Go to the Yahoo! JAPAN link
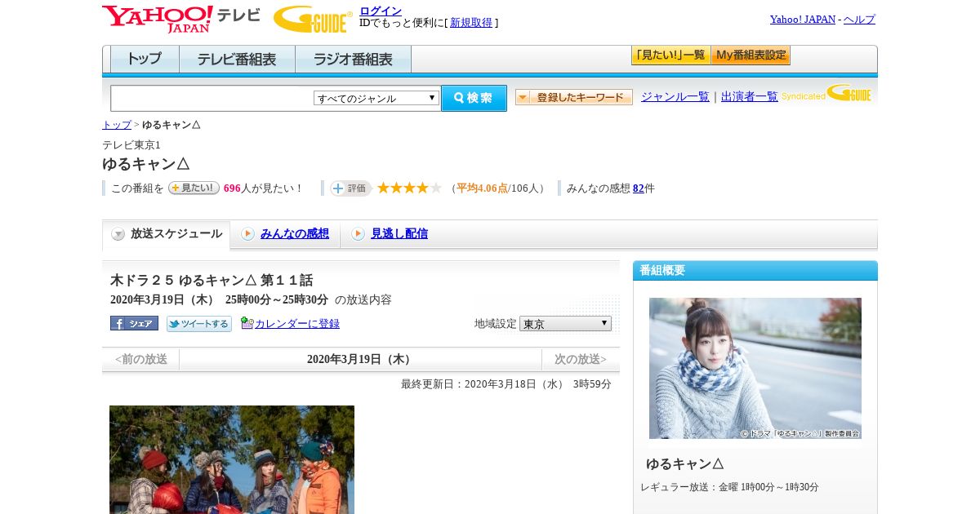This screenshot has width=980, height=514. (x=803, y=19)
